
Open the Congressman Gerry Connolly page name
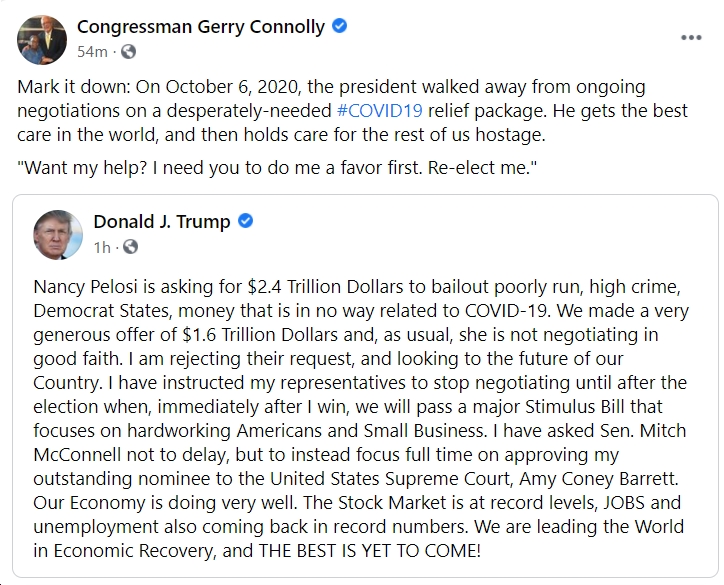coord(201,27)
